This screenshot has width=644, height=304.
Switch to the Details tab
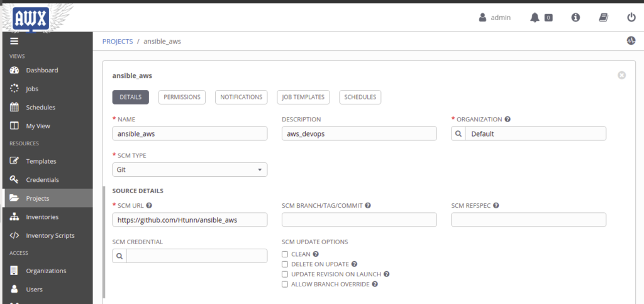click(x=131, y=97)
